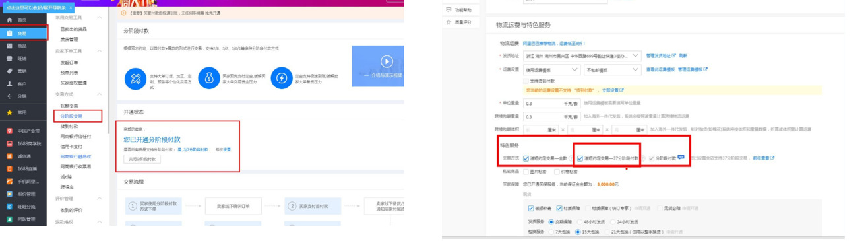Screen dimensions: 868x241
Task: Toggle the 破损补寄 checkbox
Action: click(532, 208)
